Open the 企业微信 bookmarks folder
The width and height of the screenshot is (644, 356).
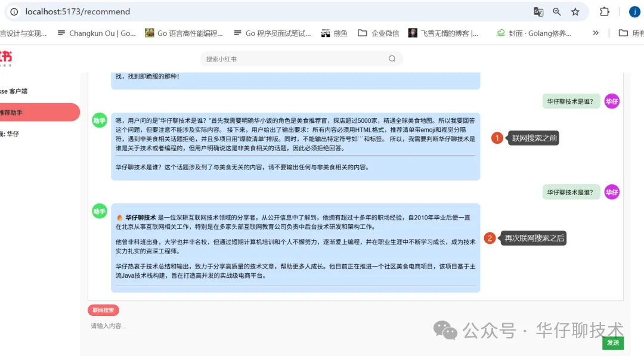tap(378, 33)
